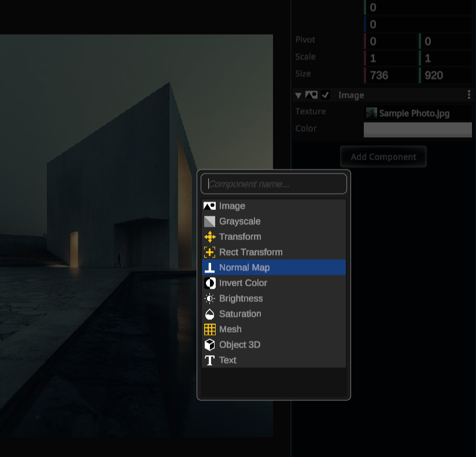The height and width of the screenshot is (457, 476).
Task: Disable the Image component checkbox
Action: 325,95
